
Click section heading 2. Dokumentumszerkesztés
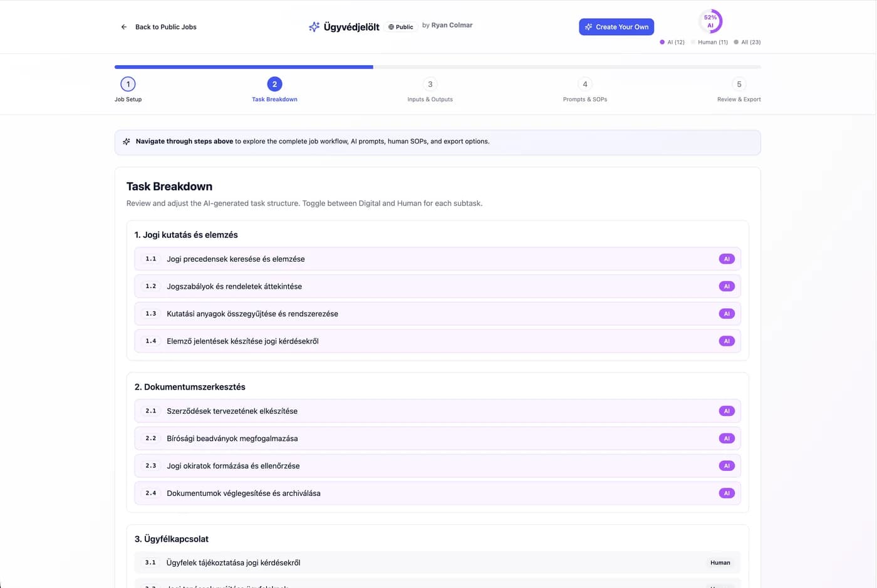point(190,387)
